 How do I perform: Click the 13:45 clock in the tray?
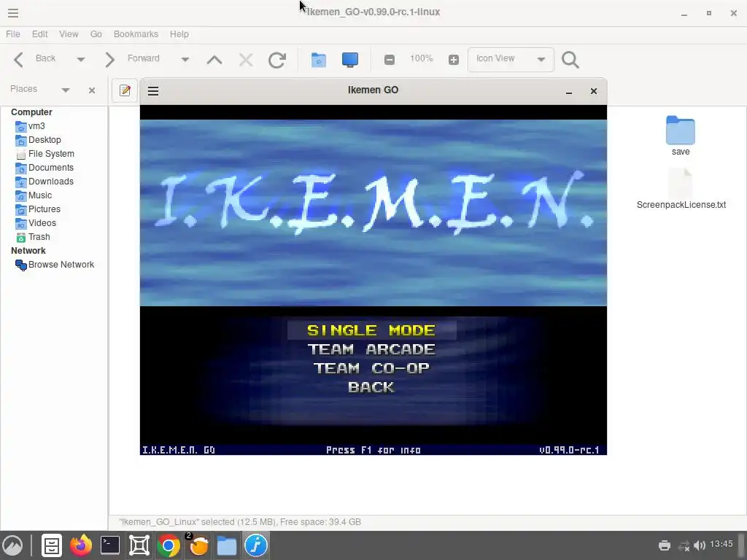point(721,544)
